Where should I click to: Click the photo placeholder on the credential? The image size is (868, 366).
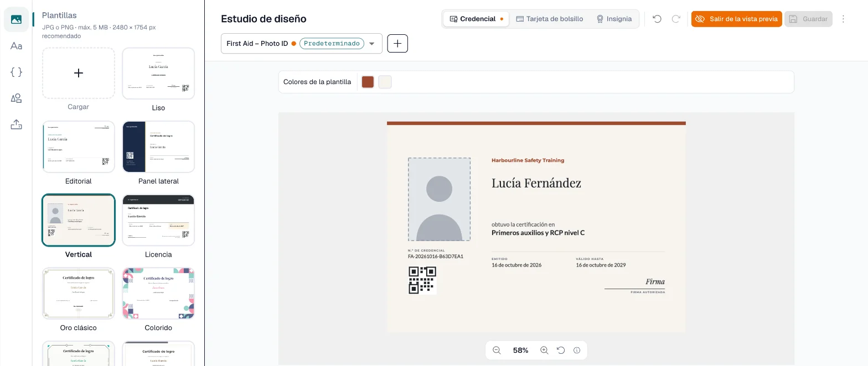tap(440, 199)
